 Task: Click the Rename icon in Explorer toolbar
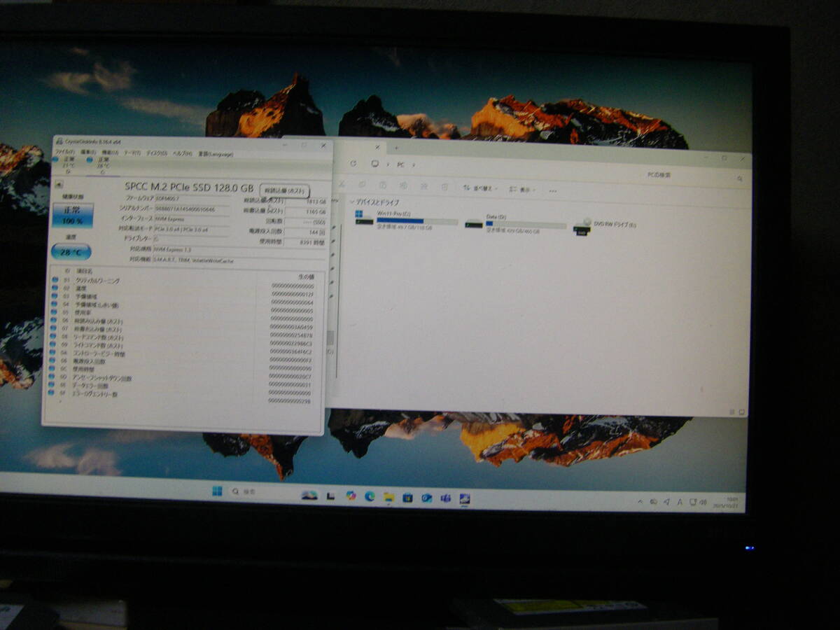[404, 185]
